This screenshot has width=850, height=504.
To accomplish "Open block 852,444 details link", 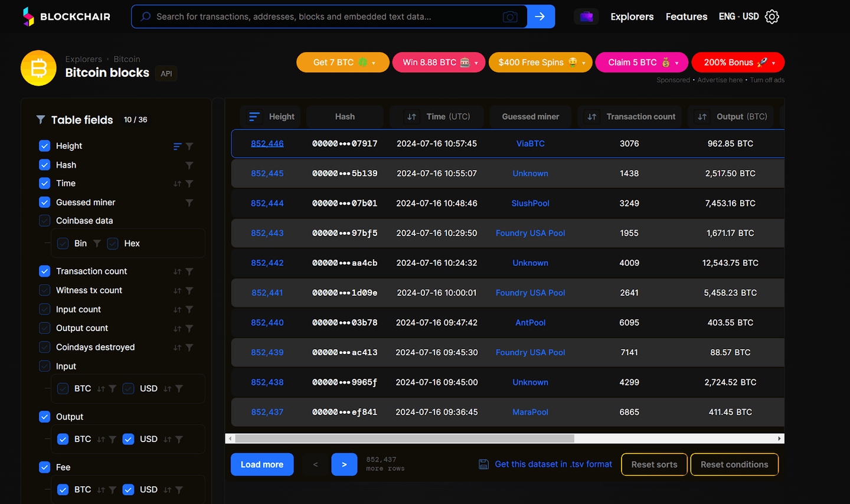I will click(267, 203).
